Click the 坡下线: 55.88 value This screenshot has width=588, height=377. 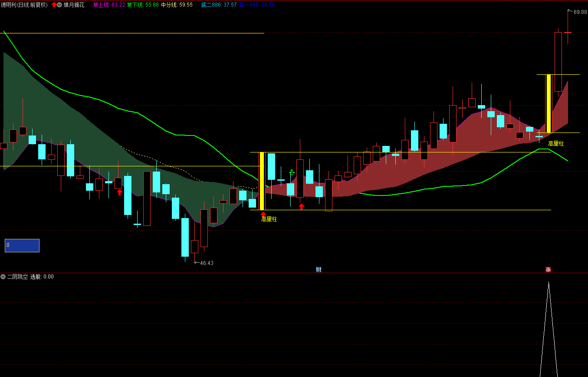pyautogui.click(x=143, y=5)
